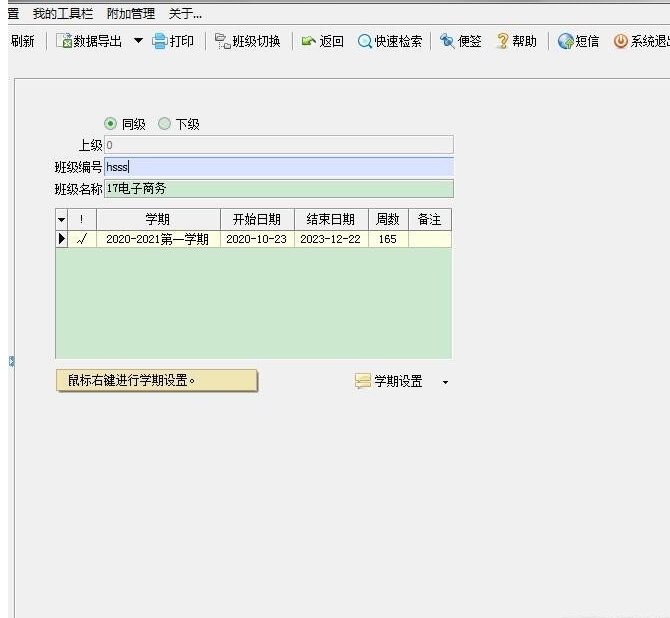670x618 pixels.
Task: Click the 系统退出 power icon
Action: 620,41
